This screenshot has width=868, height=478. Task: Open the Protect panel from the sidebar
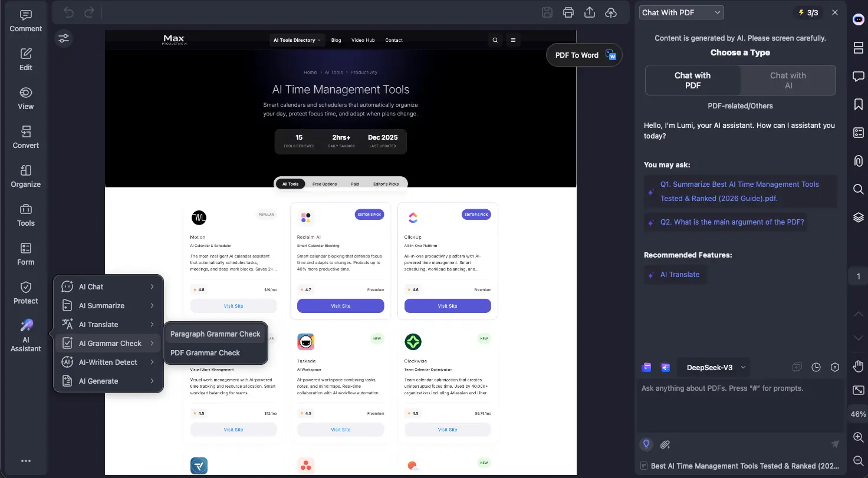pos(25,292)
